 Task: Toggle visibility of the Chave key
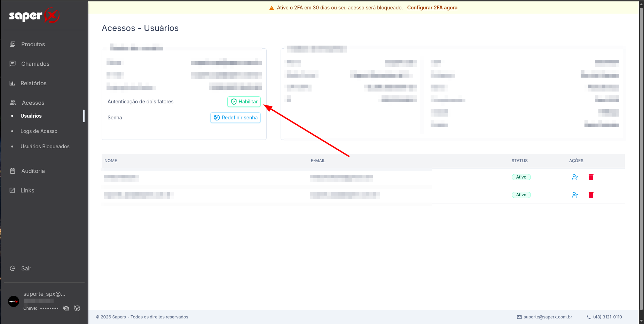pyautogui.click(x=66, y=308)
